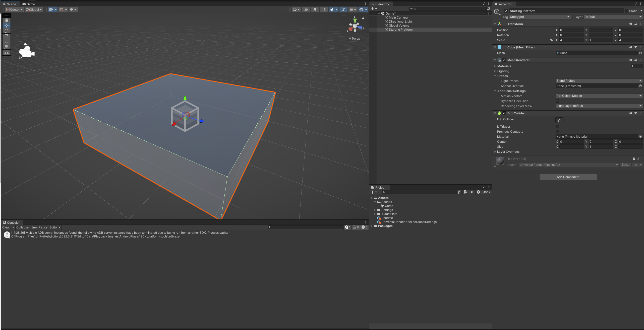Open Light Probes Blend Probes dropdown

(x=599, y=81)
